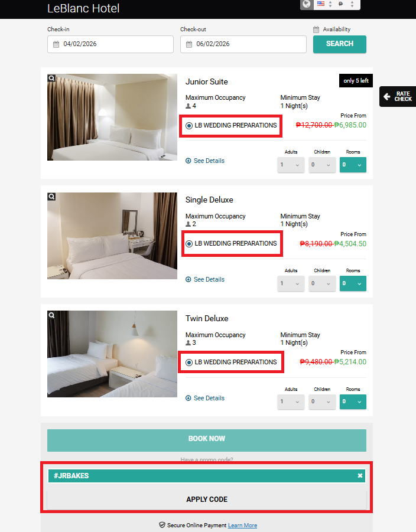This screenshot has height=532, width=416.
Task: Click the check-in calendar icon
Action: click(x=56, y=44)
